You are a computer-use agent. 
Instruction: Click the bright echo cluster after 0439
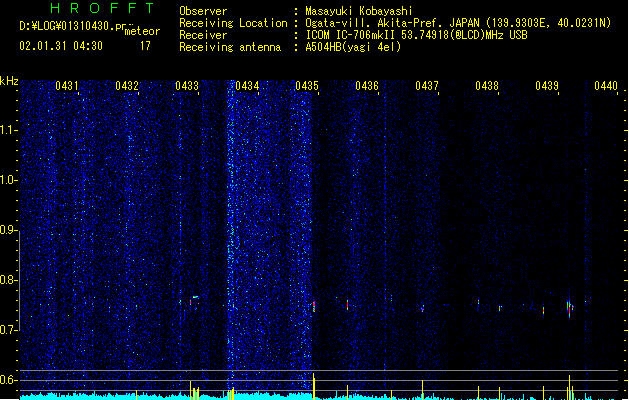(570, 308)
